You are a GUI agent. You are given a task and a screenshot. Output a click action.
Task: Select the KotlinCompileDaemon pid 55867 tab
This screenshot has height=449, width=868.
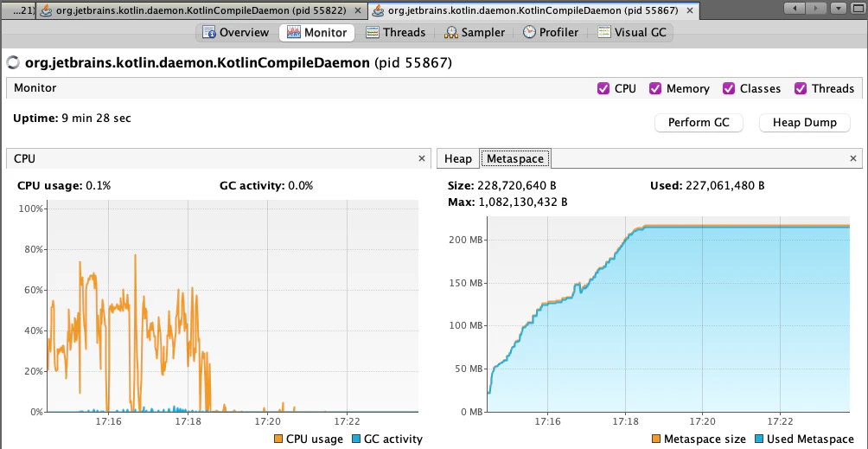[534, 10]
